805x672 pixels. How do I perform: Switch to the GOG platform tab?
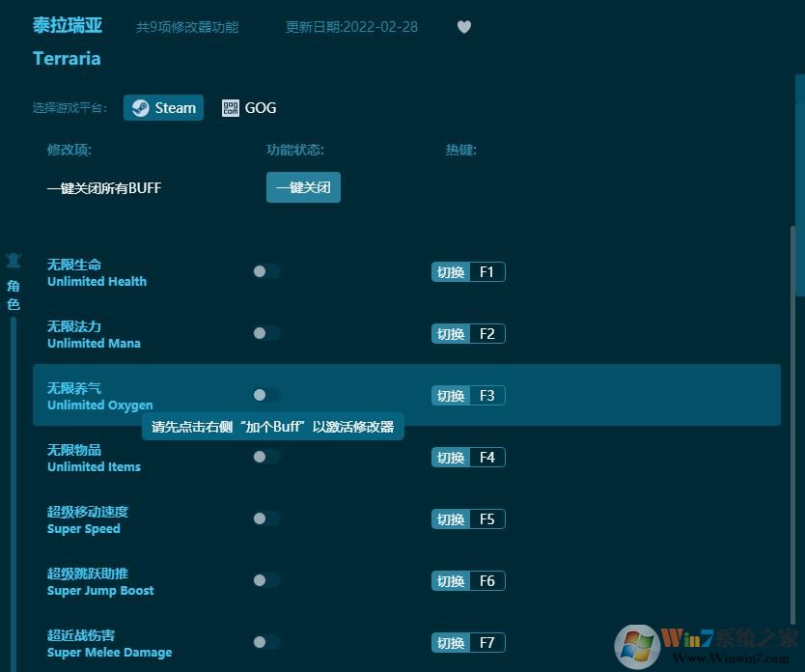pos(249,107)
